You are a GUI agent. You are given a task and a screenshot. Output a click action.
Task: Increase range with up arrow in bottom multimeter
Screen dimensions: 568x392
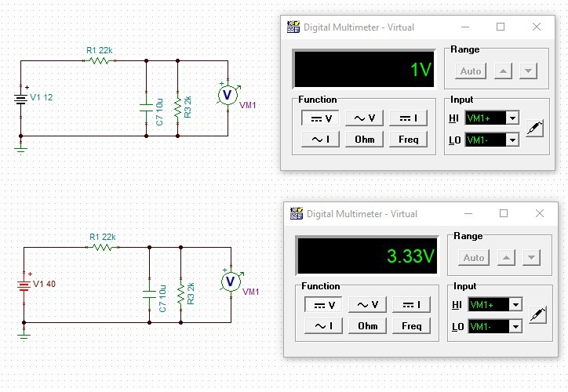(507, 258)
